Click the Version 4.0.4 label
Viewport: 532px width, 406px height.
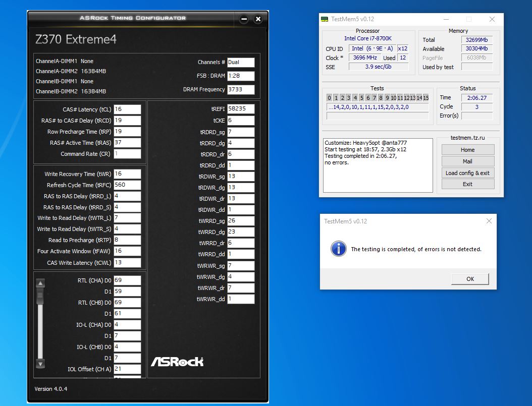[x=51, y=389]
